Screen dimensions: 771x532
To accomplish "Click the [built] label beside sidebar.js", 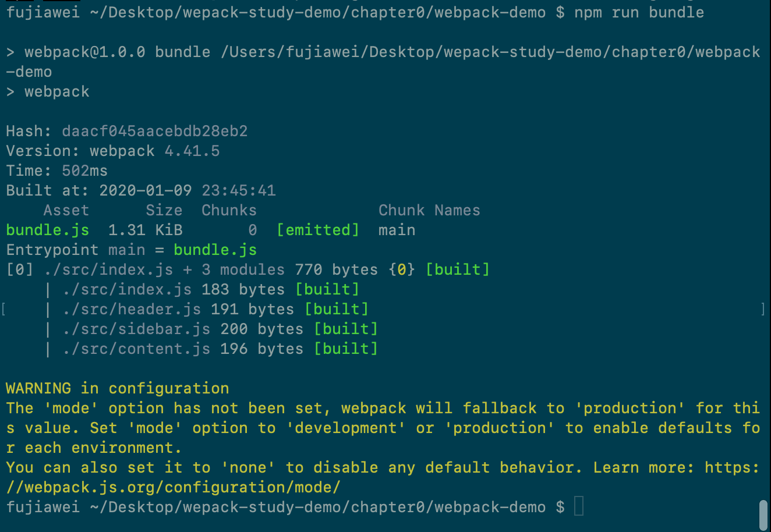I will [345, 329].
